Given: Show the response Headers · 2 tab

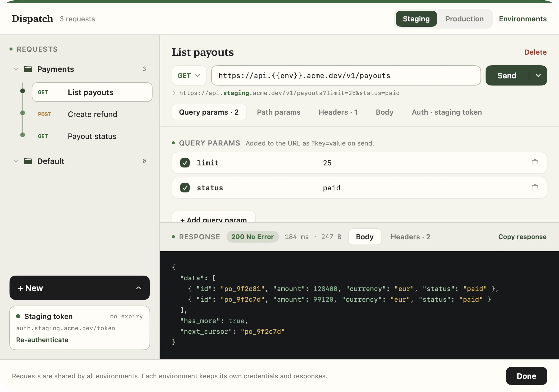Looking at the screenshot, I should [410, 237].
